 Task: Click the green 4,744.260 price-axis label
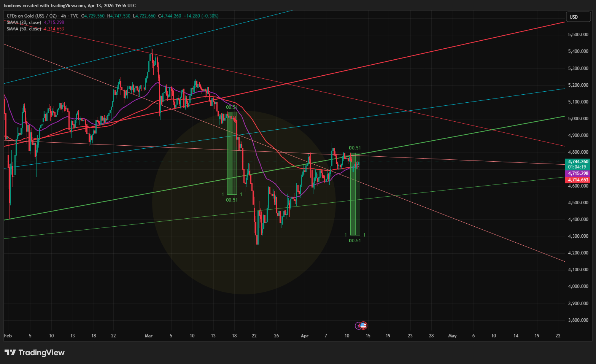point(578,162)
